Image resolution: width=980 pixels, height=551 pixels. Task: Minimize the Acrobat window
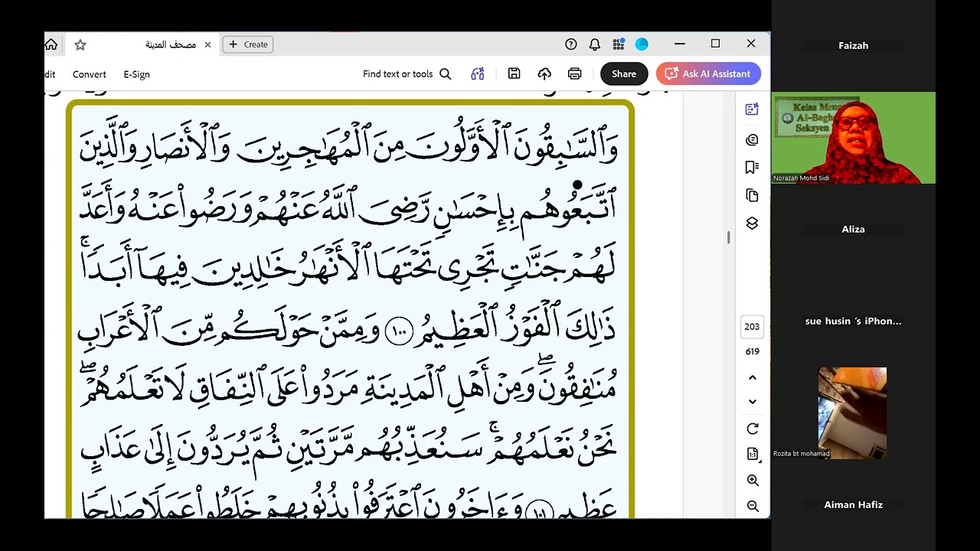[x=679, y=44]
